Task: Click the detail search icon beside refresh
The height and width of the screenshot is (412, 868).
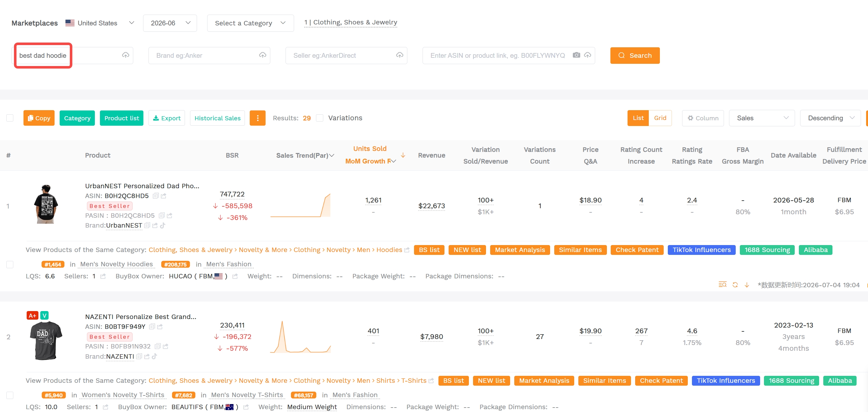Action: coord(722,284)
